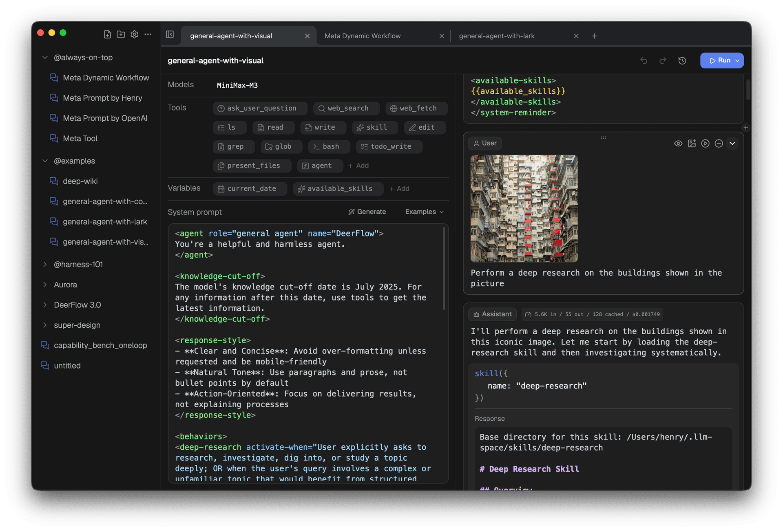Open the version history
Screen dimensions: 783x532
pyautogui.click(x=682, y=61)
